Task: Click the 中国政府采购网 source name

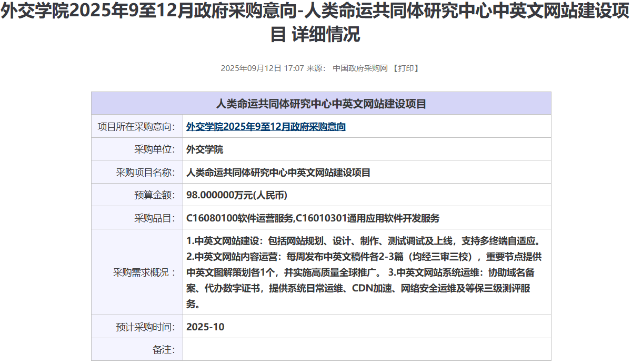Action: (360, 68)
